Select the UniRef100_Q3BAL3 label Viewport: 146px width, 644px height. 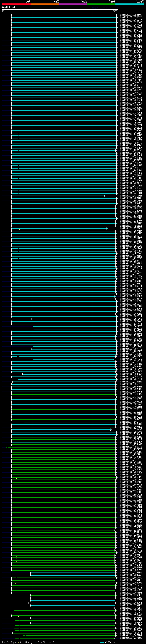click(131, 110)
